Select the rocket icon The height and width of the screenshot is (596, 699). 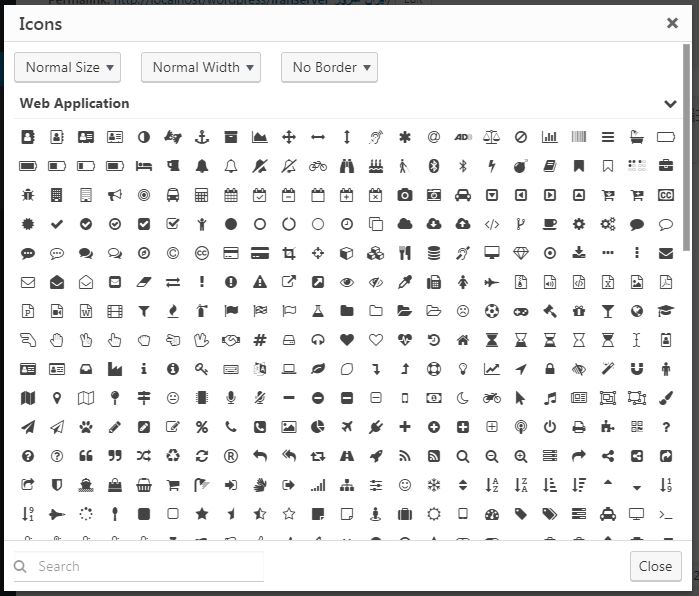pos(376,456)
